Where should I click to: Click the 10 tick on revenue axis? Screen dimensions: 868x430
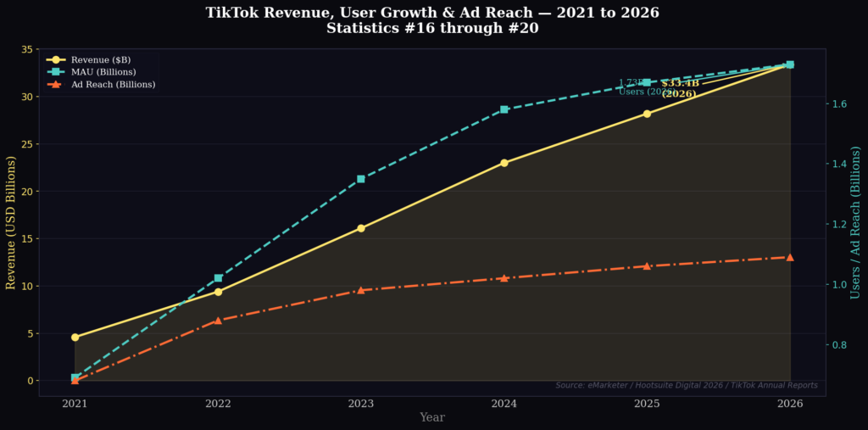point(28,286)
